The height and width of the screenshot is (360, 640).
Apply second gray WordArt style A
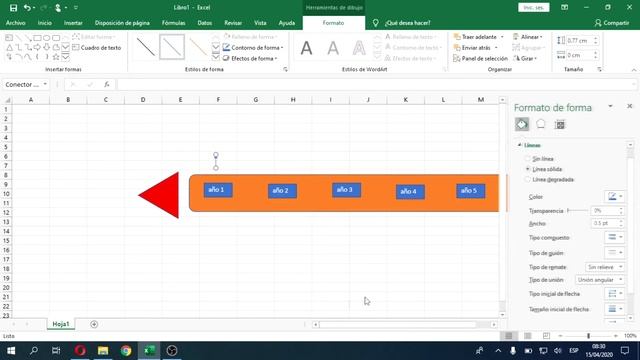333,48
